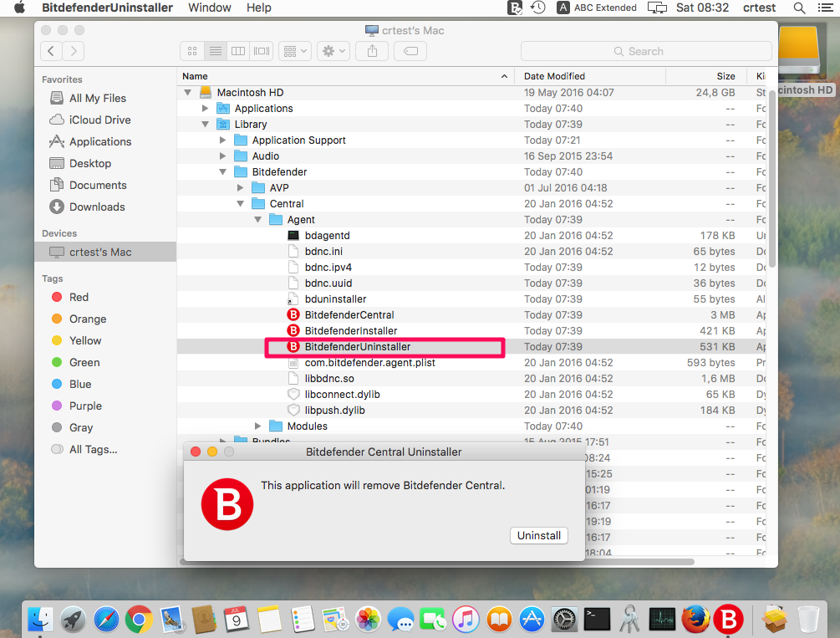This screenshot has height=638, width=840.
Task: Launch Launchpad rocket icon in Dock
Action: (73, 620)
